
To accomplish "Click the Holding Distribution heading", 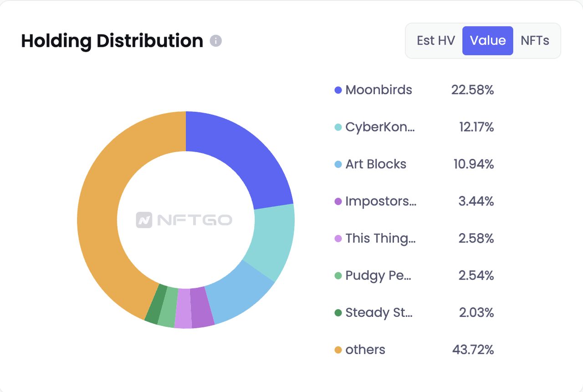I will coord(112,41).
